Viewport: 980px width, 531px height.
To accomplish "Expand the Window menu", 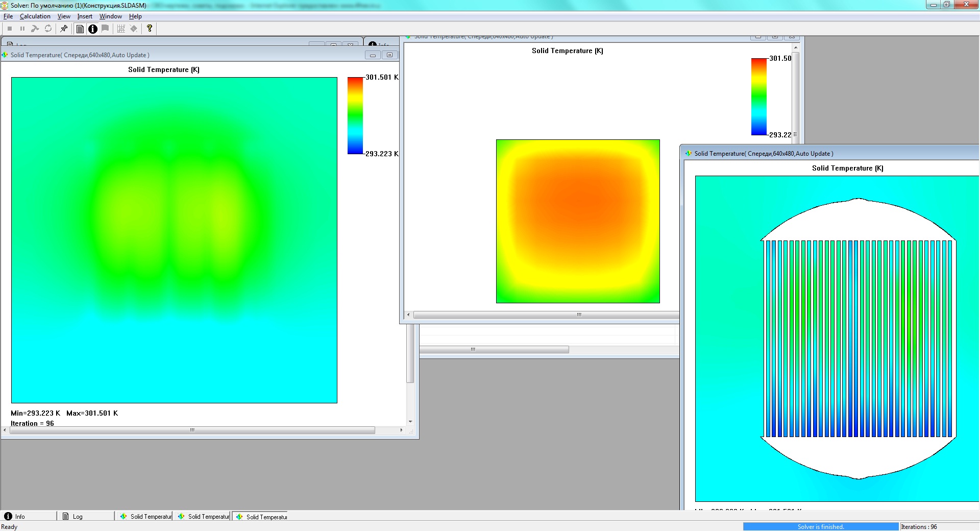I will click(x=111, y=16).
